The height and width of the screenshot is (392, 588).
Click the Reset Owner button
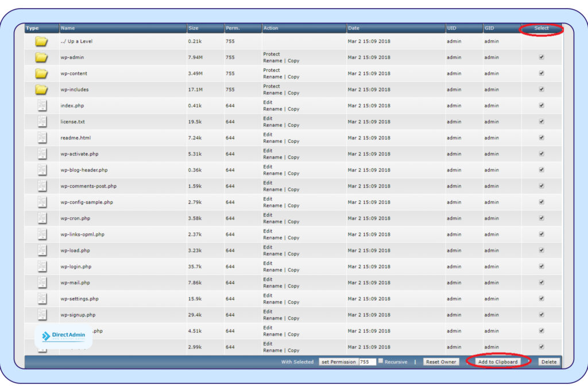point(441,362)
